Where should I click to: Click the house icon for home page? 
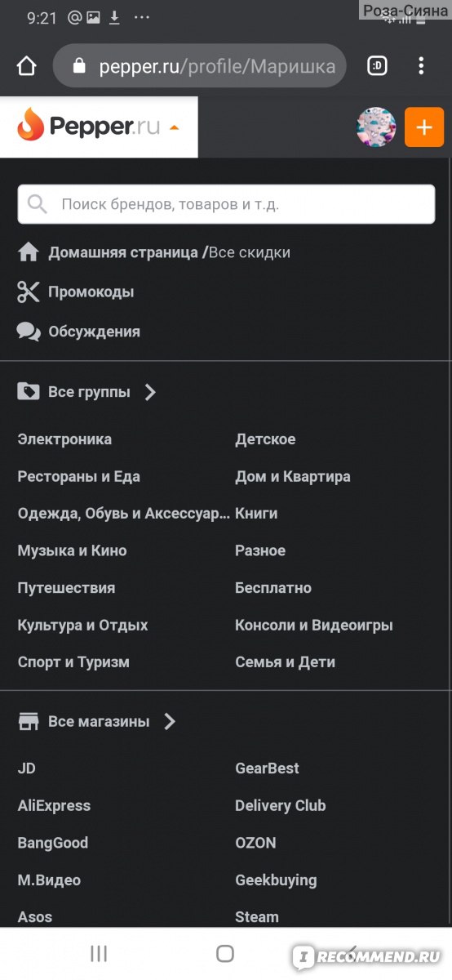[x=29, y=252]
